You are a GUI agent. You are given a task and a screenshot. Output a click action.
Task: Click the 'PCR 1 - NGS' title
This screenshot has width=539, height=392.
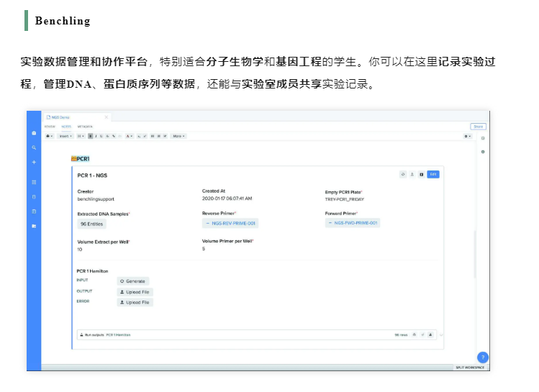tap(92, 176)
